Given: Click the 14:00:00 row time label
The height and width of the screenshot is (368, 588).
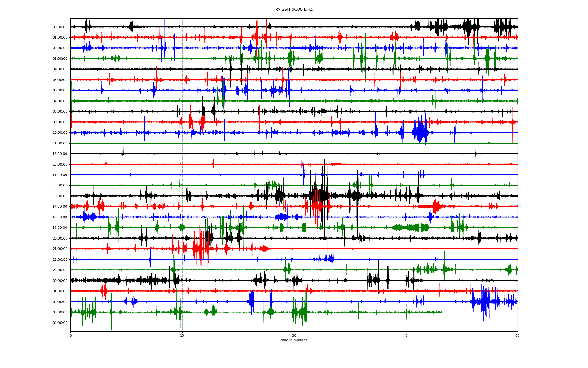Looking at the screenshot, I should coord(60,175).
